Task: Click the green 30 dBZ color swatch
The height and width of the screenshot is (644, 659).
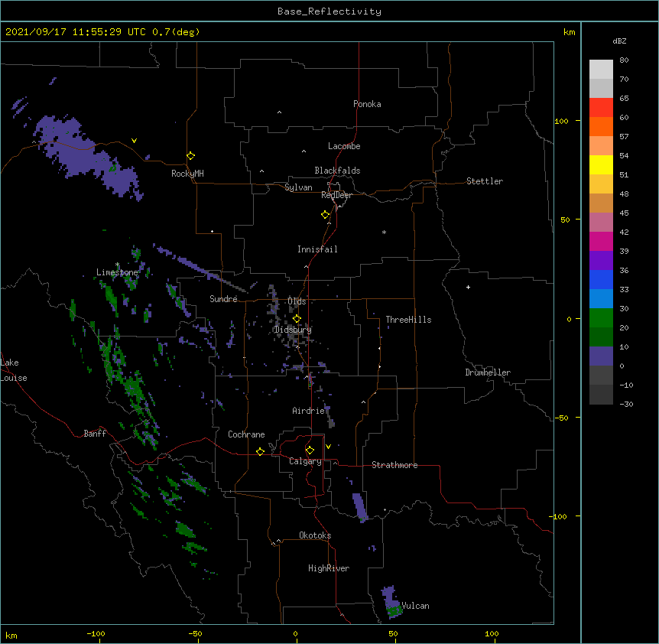Action: 601,318
